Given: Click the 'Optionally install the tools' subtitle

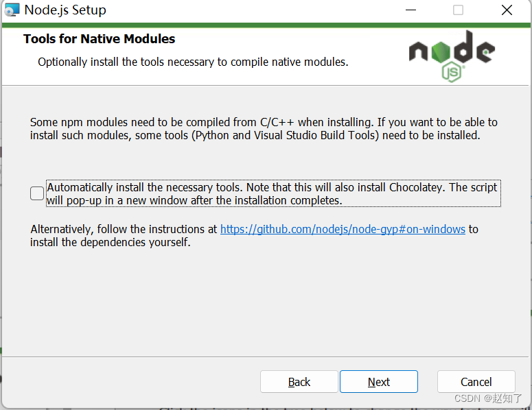Looking at the screenshot, I should [193, 62].
